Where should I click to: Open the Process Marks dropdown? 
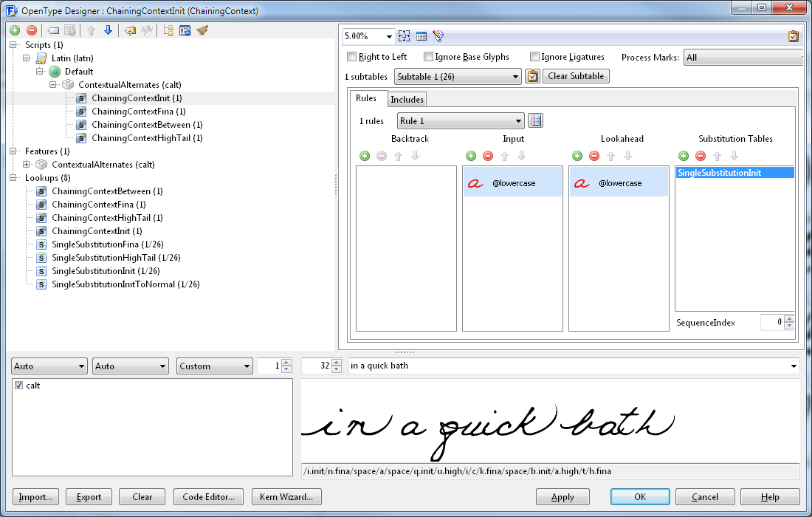743,58
